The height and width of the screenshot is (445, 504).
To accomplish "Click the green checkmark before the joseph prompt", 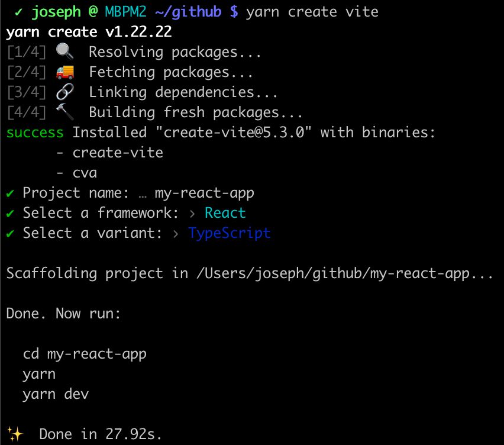I will pos(19,11).
